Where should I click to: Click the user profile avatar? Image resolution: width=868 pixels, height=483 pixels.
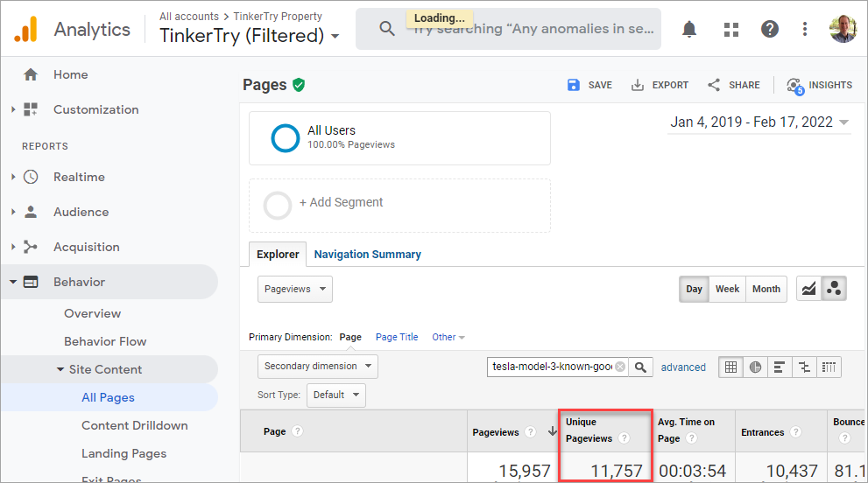click(x=843, y=29)
